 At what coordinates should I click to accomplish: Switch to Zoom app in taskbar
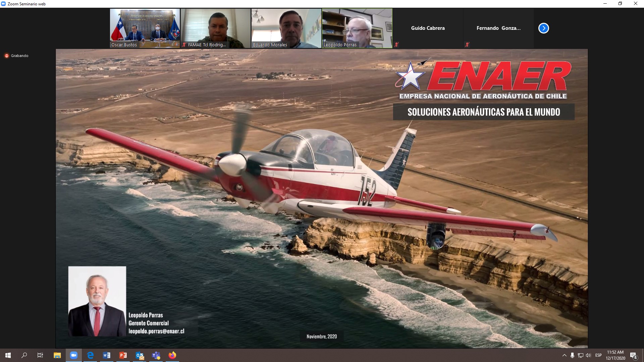coord(74,355)
